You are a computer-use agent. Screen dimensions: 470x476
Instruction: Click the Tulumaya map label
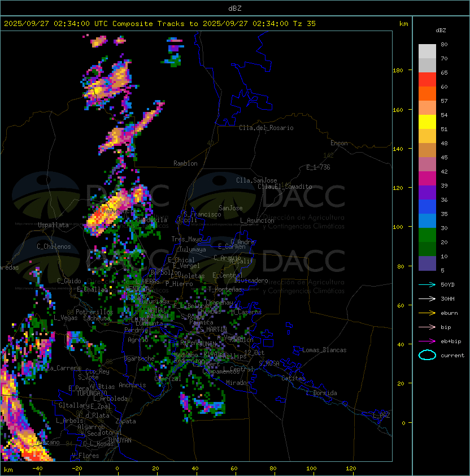click(193, 249)
